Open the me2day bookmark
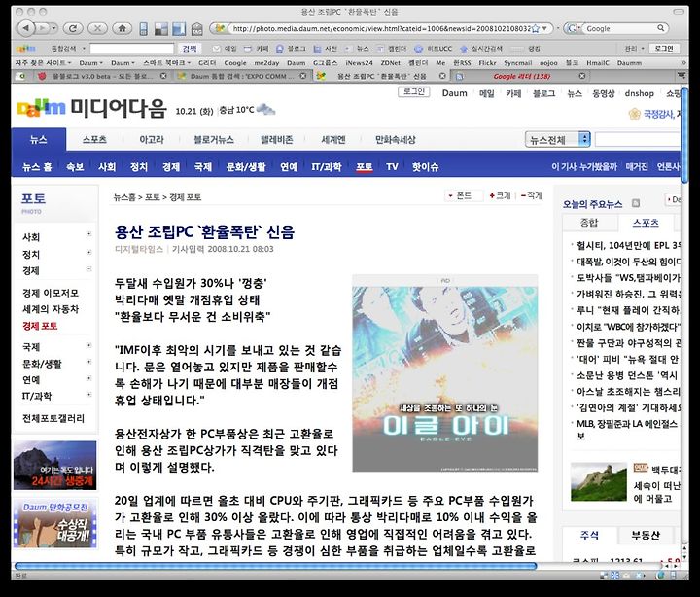This screenshot has width=700, height=597. (x=266, y=63)
